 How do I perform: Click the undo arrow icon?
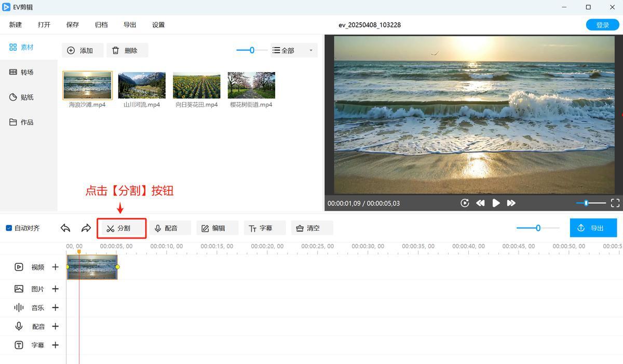pyautogui.click(x=65, y=228)
